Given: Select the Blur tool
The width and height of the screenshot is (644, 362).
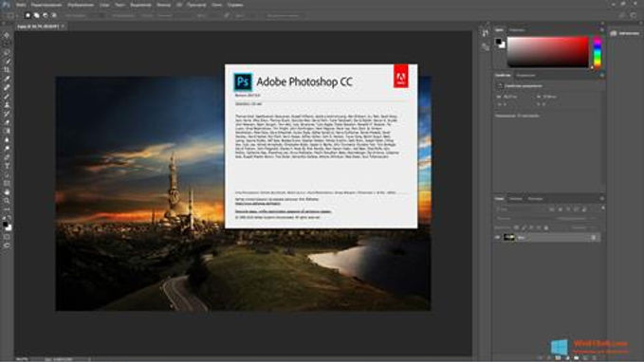Looking at the screenshot, I should (7, 139).
